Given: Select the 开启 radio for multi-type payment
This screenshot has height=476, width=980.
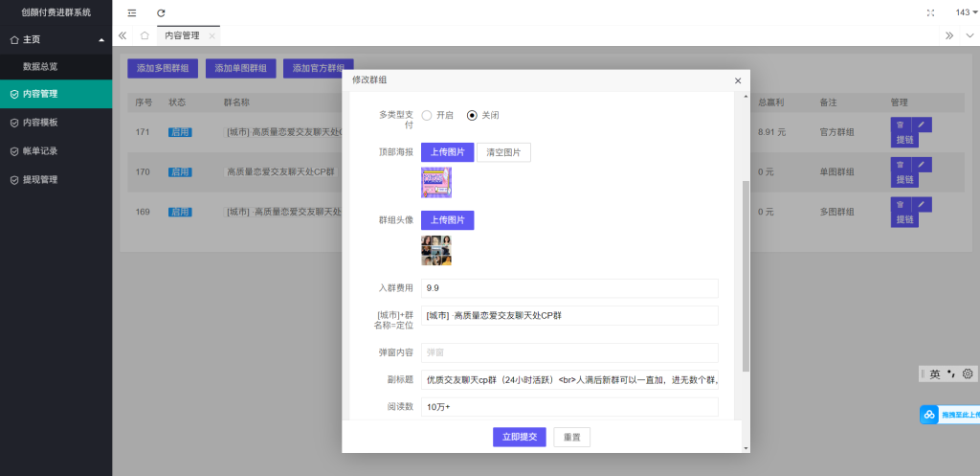Looking at the screenshot, I should point(427,115).
